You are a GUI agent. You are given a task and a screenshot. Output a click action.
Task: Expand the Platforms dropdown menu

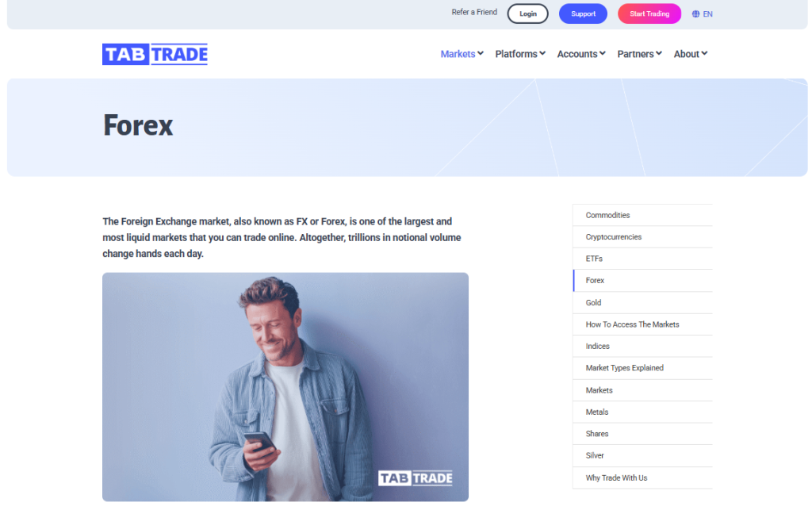click(x=520, y=54)
